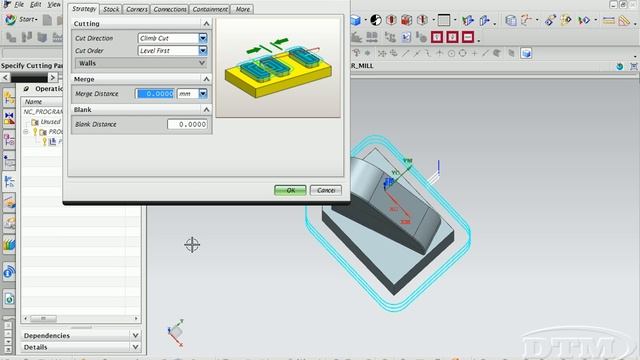Switch to the Connections tab
The image size is (640, 360).
pyautogui.click(x=170, y=9)
